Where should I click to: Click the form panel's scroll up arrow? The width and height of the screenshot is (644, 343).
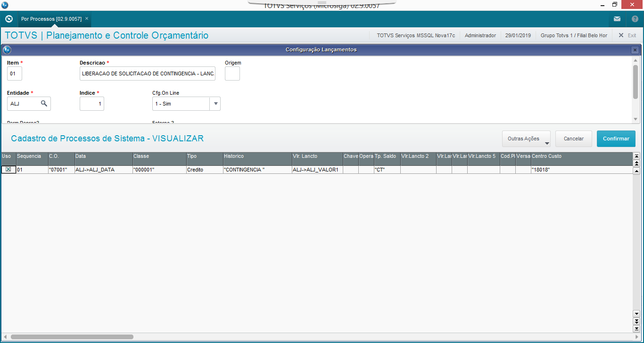pos(636,60)
